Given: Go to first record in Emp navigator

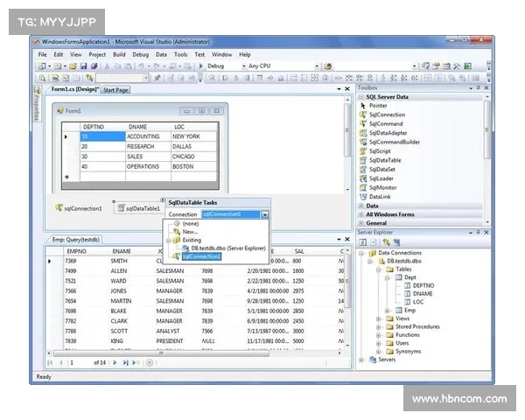Looking at the screenshot, I should 50,362.
